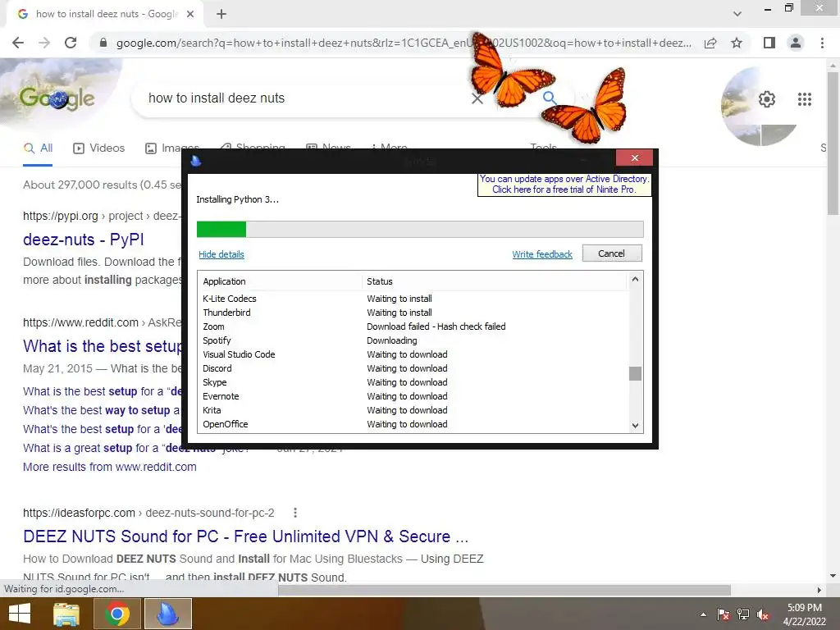Select the Krita row
This screenshot has width=840, height=630.
tap(413, 410)
